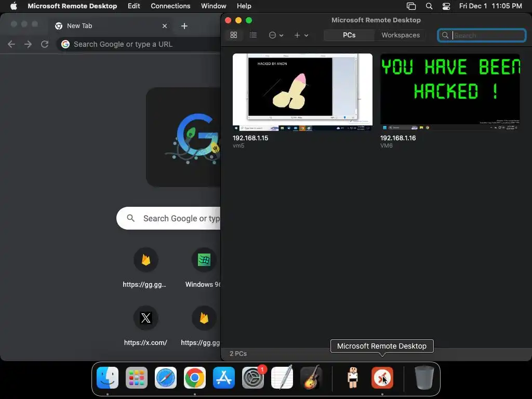This screenshot has width=532, height=399.
Task: Click the Google search box on new tab page
Action: click(x=169, y=218)
